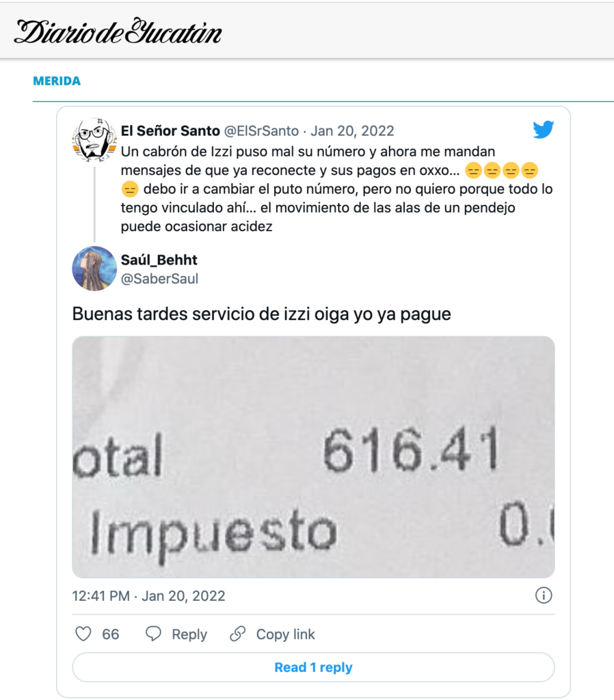The image size is (614, 700).
Task: Click the Read 1 reply button
Action: pos(313,667)
